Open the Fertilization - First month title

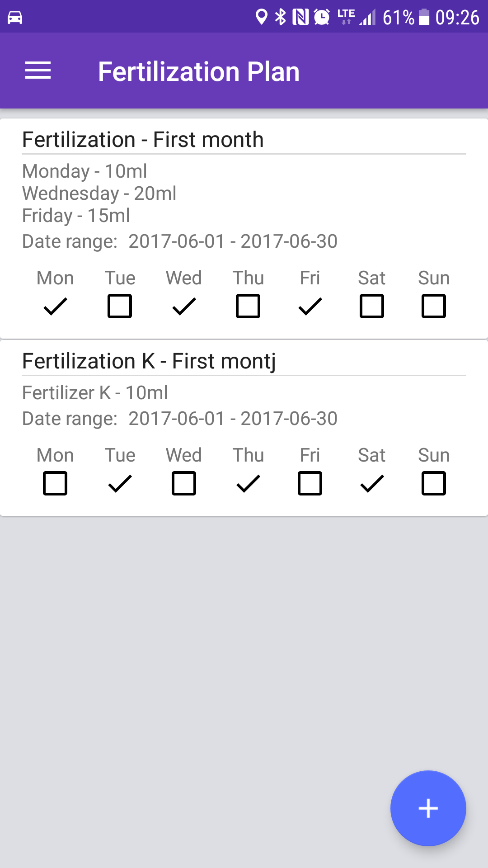143,139
